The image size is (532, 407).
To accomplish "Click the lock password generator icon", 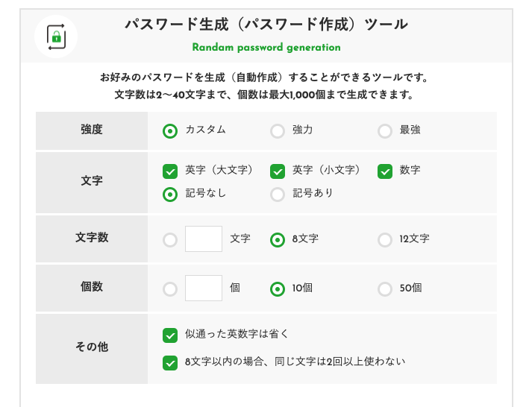I will point(56,37).
